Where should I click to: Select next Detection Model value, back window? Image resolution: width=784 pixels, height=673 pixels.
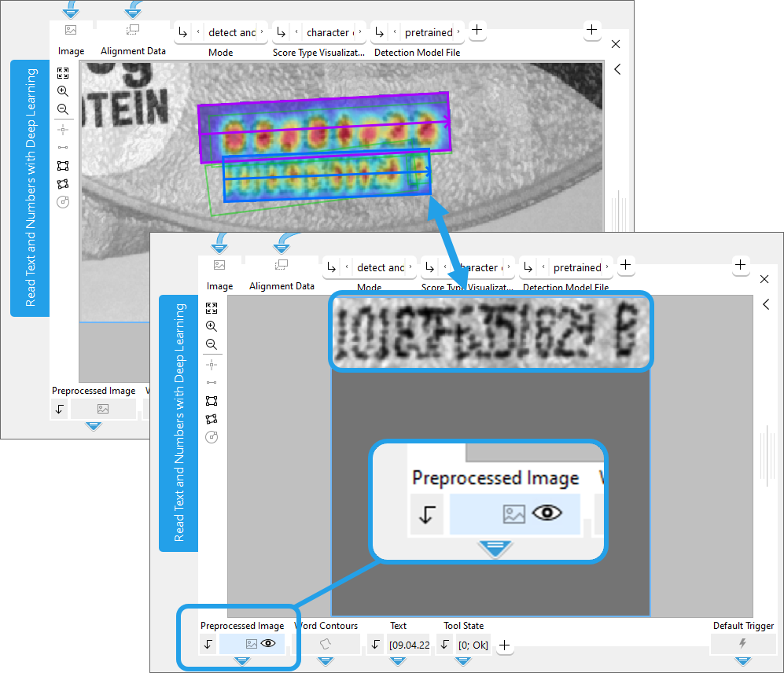[x=458, y=32]
